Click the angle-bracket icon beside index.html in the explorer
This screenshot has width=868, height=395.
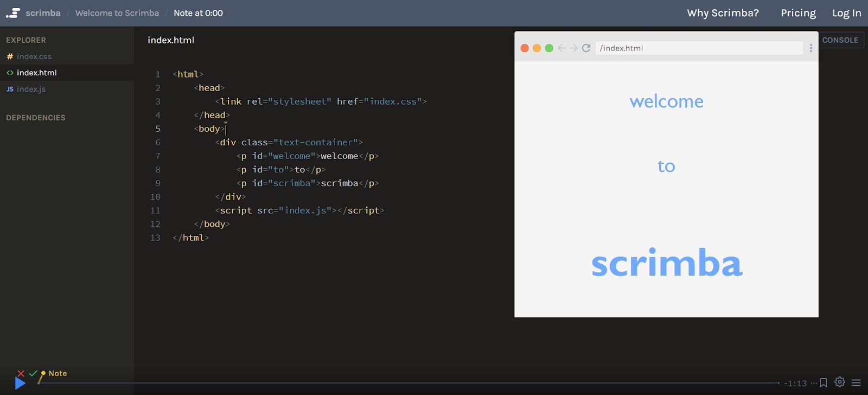tap(10, 73)
